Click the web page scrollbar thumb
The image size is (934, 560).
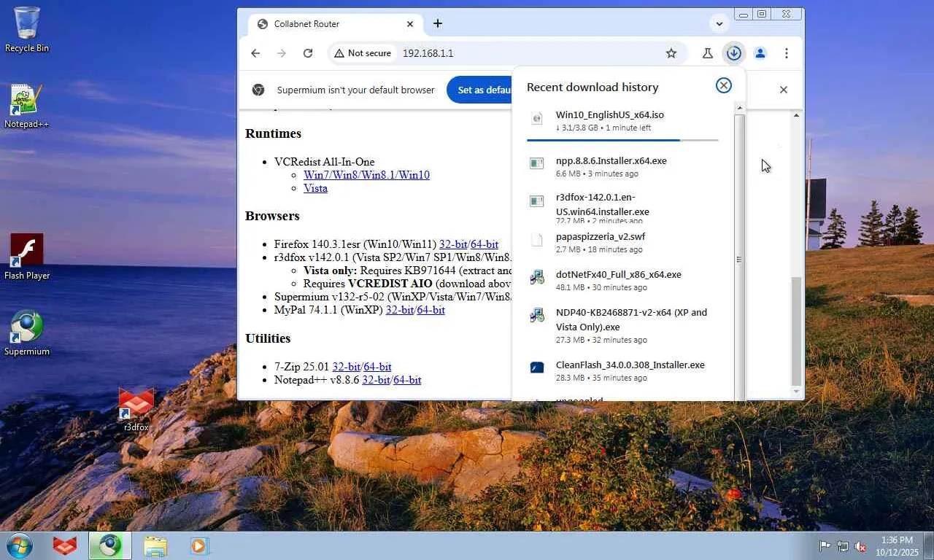(796, 330)
